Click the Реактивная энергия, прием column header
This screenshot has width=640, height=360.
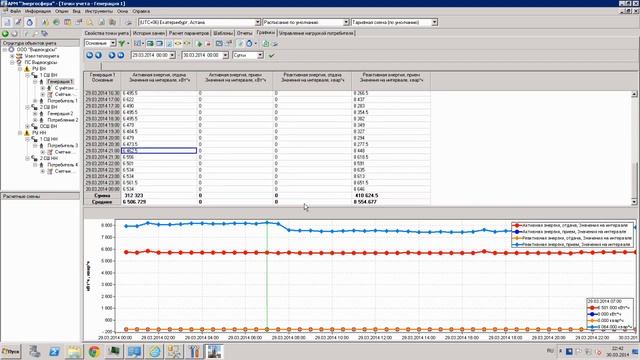(391, 81)
